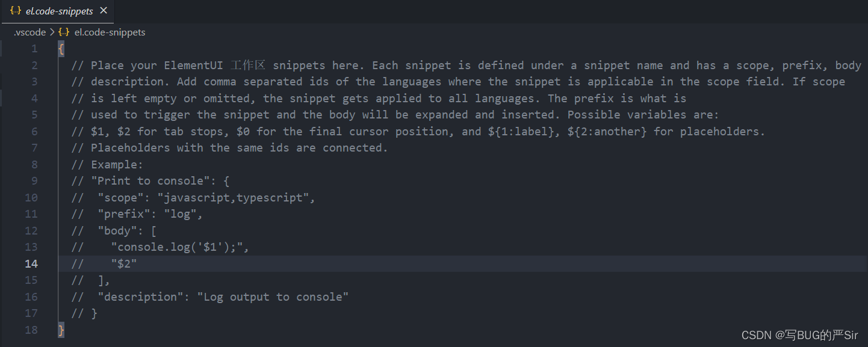The height and width of the screenshot is (347, 868).
Task: Click the closing brace on line 18
Action: click(x=61, y=330)
